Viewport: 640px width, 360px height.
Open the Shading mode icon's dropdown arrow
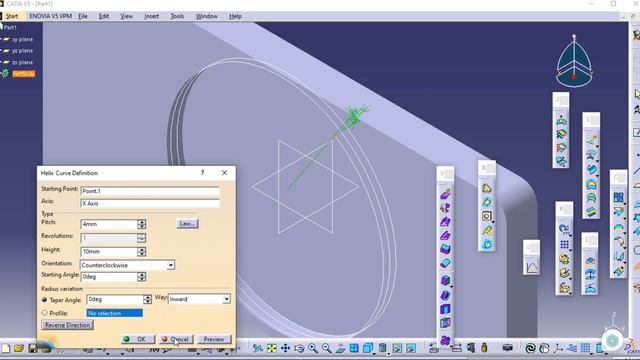(x=388, y=353)
